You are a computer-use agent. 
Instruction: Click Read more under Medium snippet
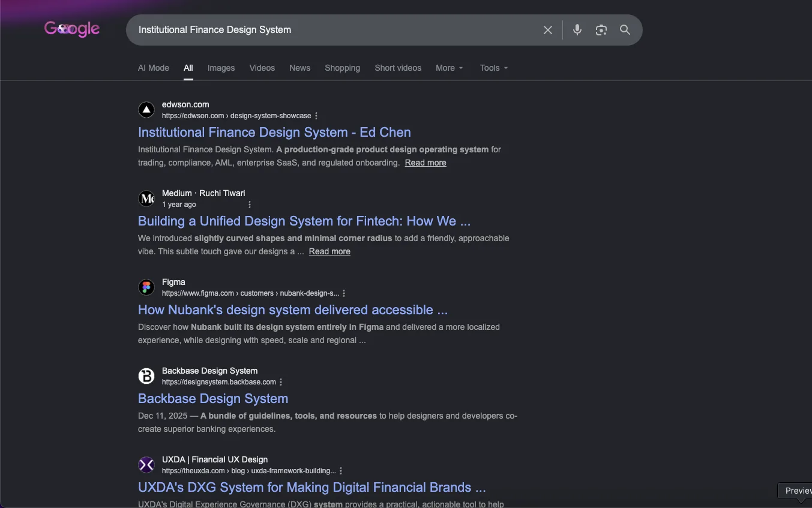click(329, 251)
